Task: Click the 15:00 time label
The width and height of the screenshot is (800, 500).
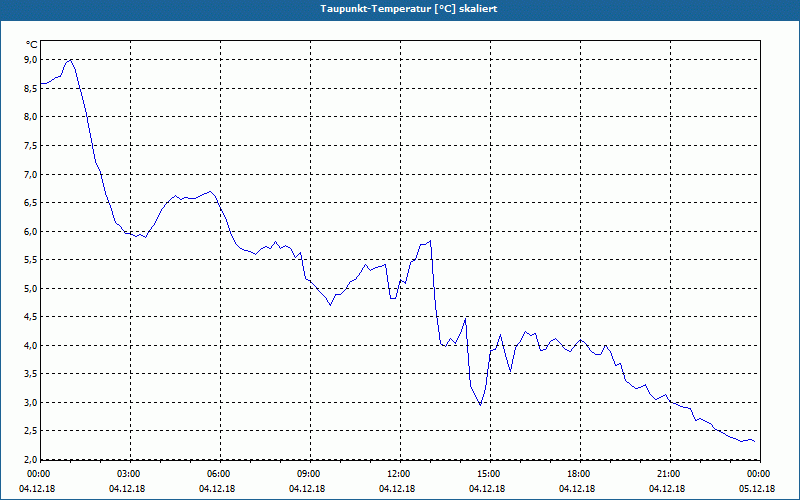Action: coord(490,474)
